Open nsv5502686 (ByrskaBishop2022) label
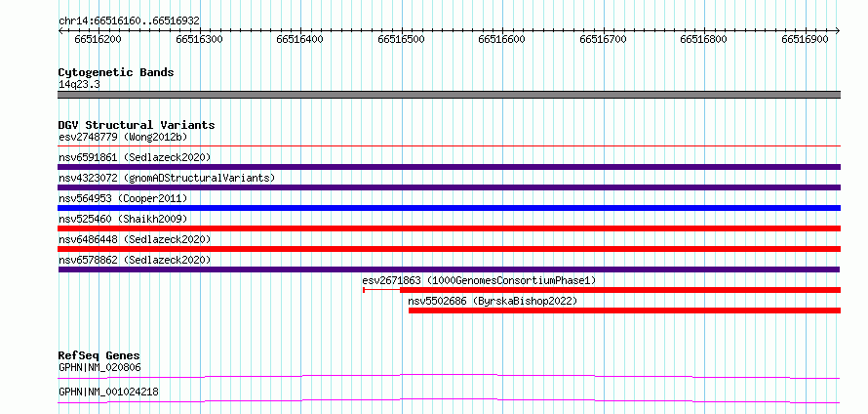Viewport: 868px width, 414px height. click(493, 301)
